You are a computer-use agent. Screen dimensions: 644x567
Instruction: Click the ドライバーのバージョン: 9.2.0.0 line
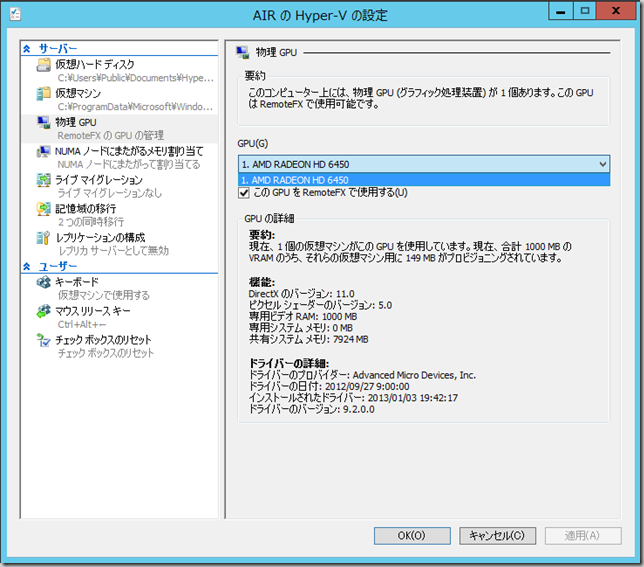click(312, 409)
